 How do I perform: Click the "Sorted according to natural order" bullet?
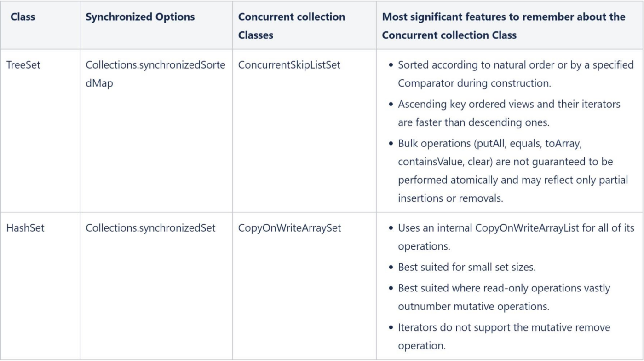click(515, 65)
